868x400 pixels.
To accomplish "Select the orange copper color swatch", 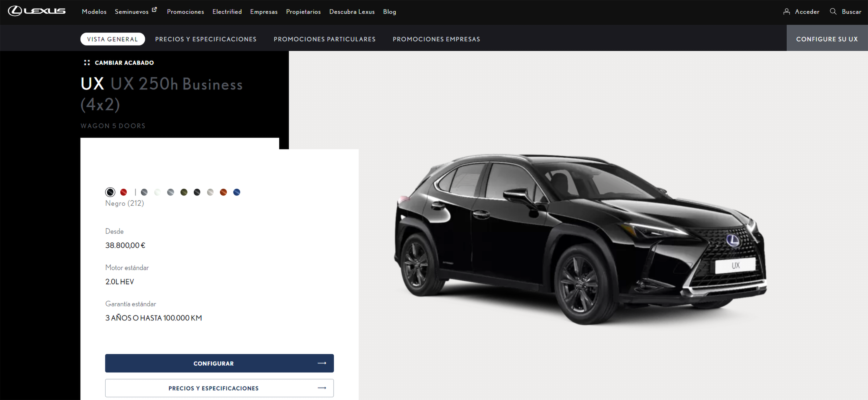I will [223, 192].
